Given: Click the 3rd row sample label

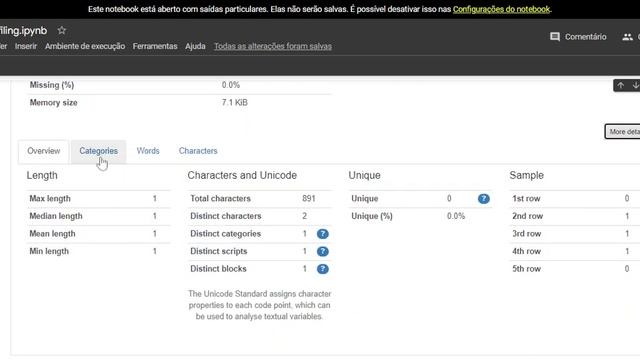Looking at the screenshot, I should [527, 234].
